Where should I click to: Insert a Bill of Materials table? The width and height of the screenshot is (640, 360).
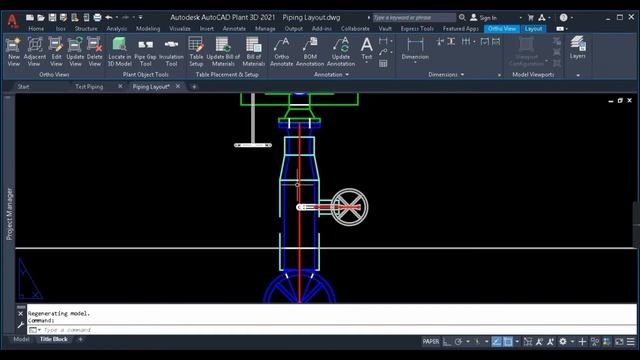(x=253, y=51)
